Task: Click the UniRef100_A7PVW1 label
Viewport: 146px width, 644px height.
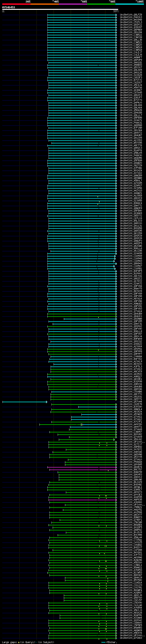Action: pos(131,168)
